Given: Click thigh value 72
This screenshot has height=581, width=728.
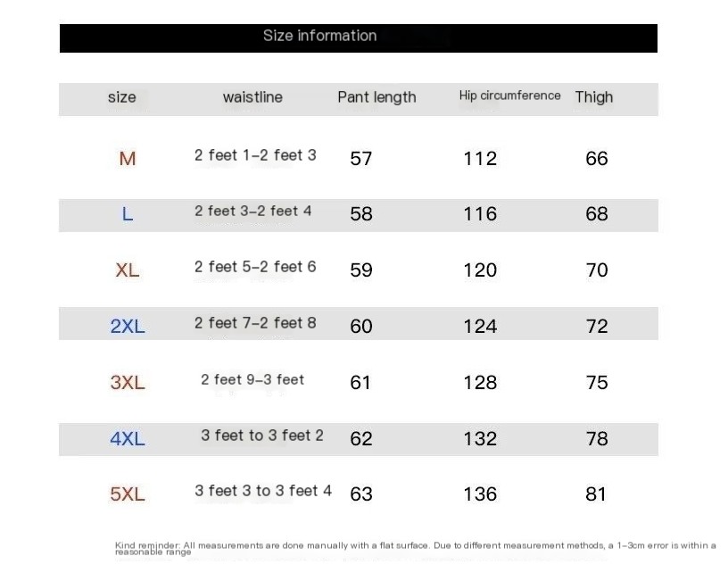Looking at the screenshot, I should point(597,327).
